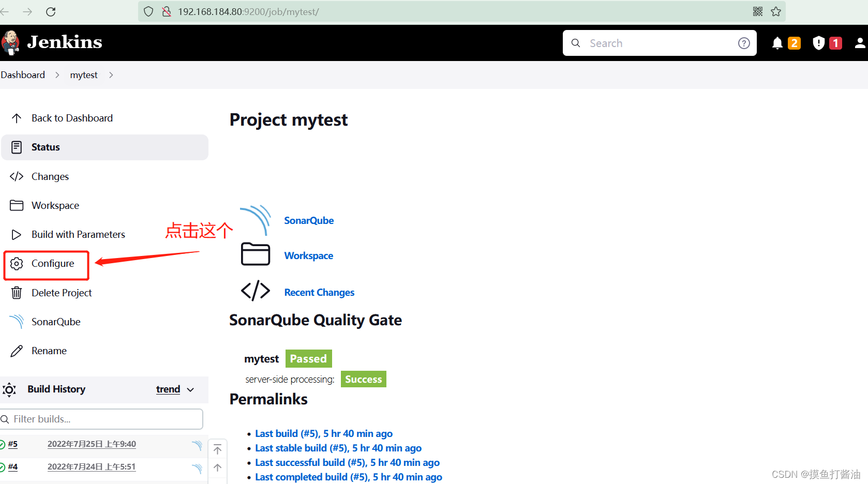
Task: Click the Build History heading
Action: [x=56, y=389]
